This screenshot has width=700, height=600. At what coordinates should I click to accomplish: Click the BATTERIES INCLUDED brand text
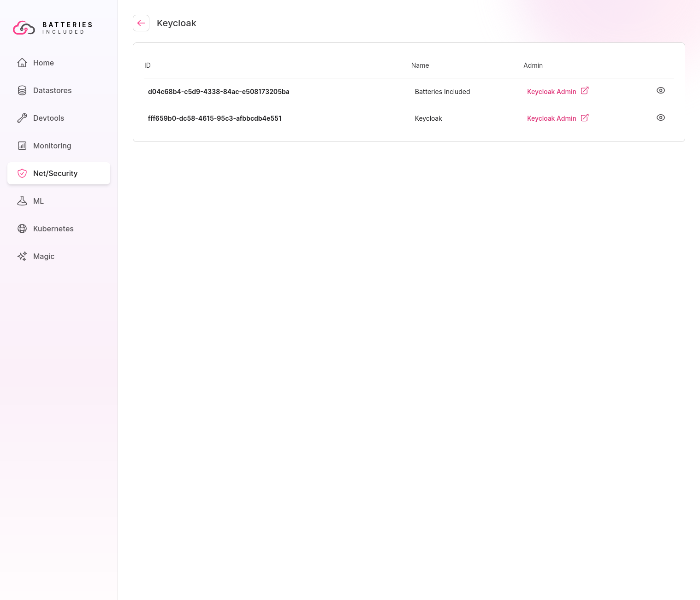(67, 28)
